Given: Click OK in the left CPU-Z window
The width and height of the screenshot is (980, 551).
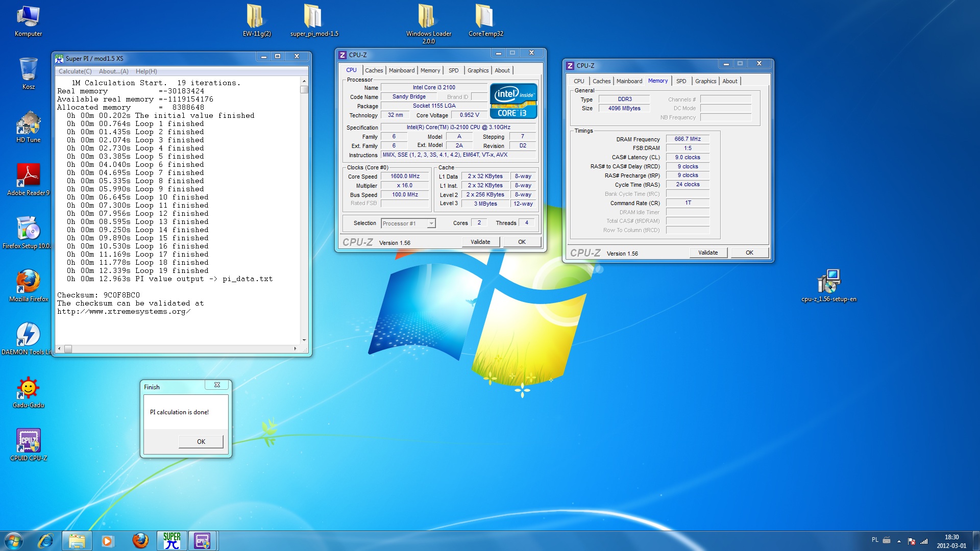Looking at the screenshot, I should pyautogui.click(x=522, y=242).
